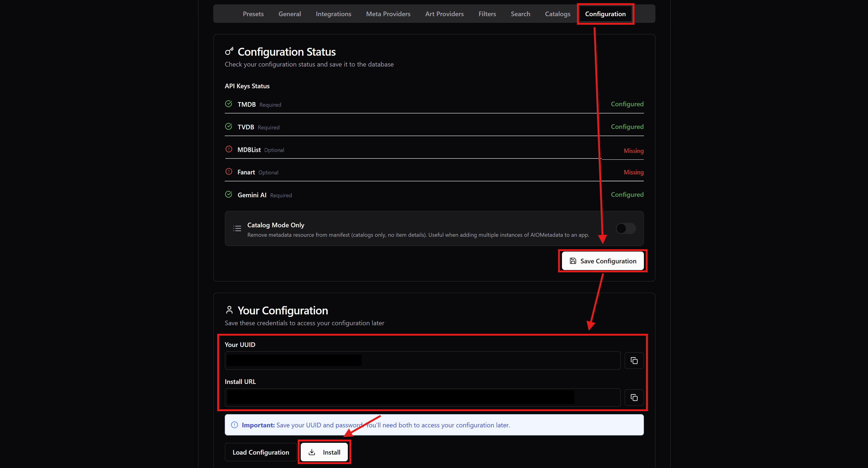The image size is (868, 468).
Task: Click the key icon beside Configuration Status
Action: click(229, 51)
